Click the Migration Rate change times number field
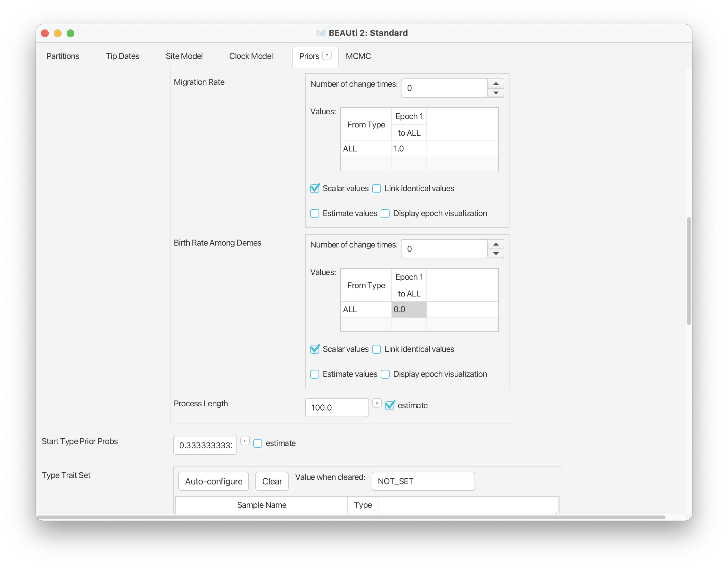This screenshot has width=728, height=568. 444,88
